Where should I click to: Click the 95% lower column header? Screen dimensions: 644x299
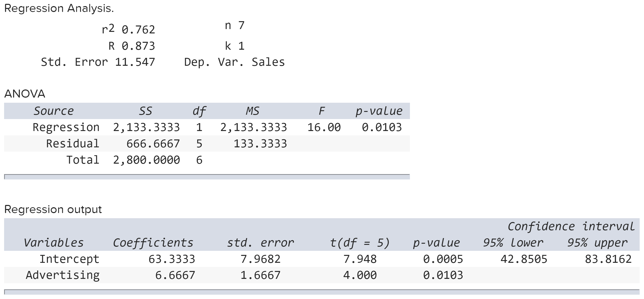513,243
